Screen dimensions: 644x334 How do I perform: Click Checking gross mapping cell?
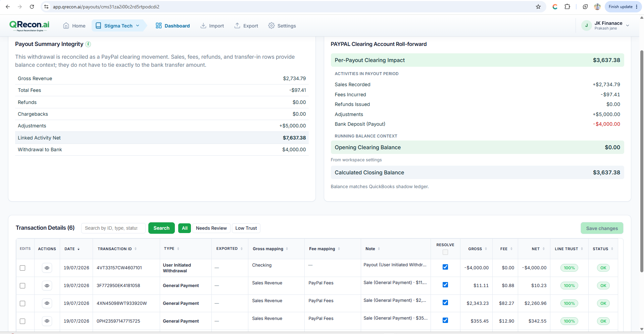pyautogui.click(x=262, y=265)
